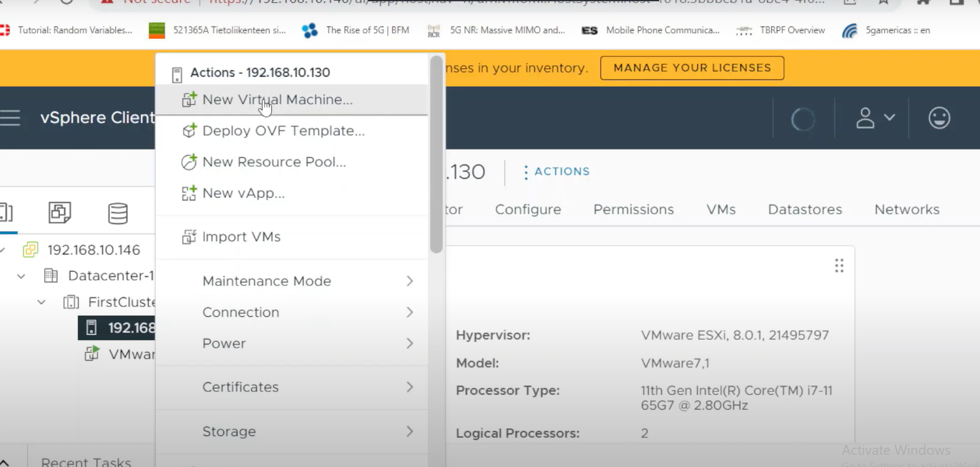The width and height of the screenshot is (980, 467).
Task: Switch to Configure tab
Action: pos(528,210)
